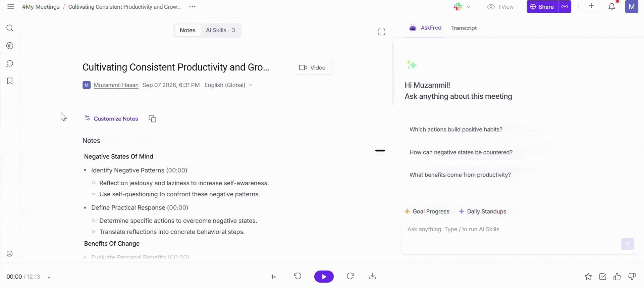Screen dimensions: 644x288
Task: Change the 1x playback speed
Action: pyautogui.click(x=273, y=277)
